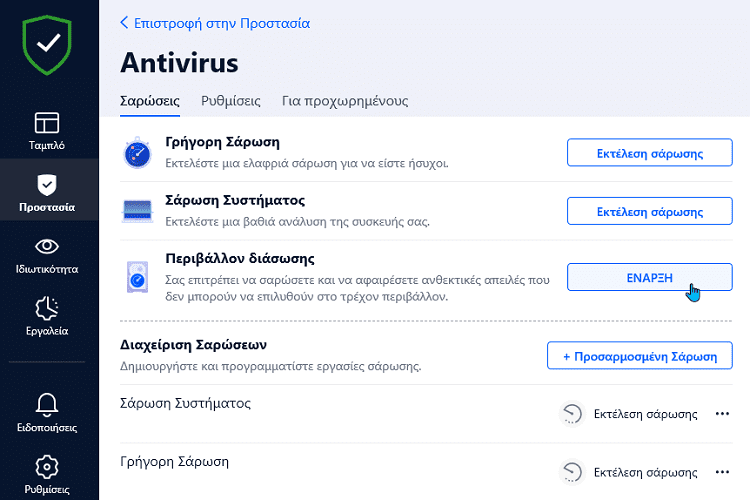Click the Περιβάλλον διάσωσης disk icon
Screen dimensions: 750x500
pyautogui.click(x=137, y=277)
